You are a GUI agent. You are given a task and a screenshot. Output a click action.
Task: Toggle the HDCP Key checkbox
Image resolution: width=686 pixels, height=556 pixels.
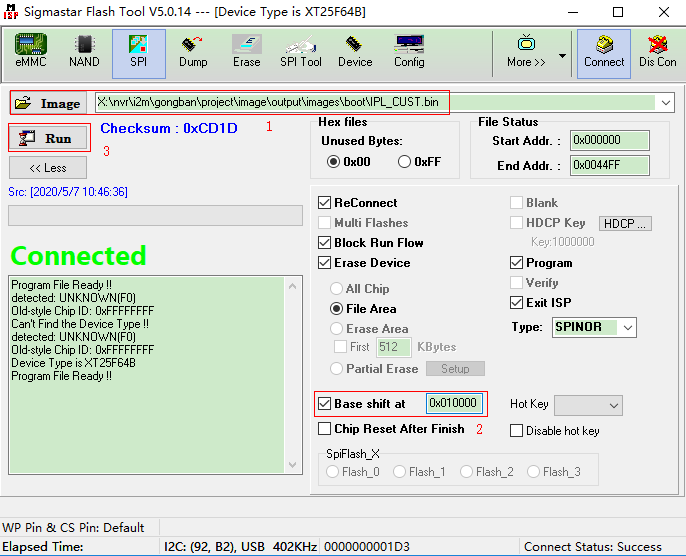click(x=516, y=223)
